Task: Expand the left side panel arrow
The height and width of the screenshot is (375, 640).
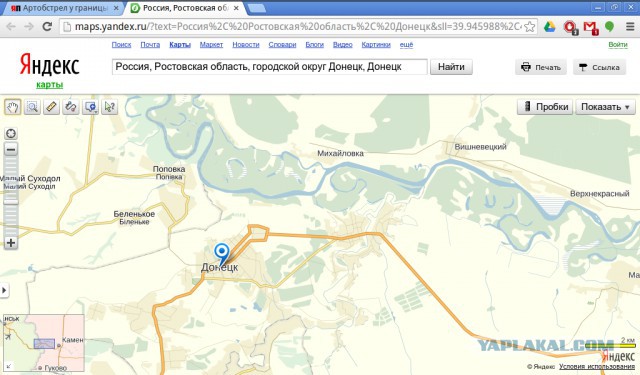Action: point(4,291)
